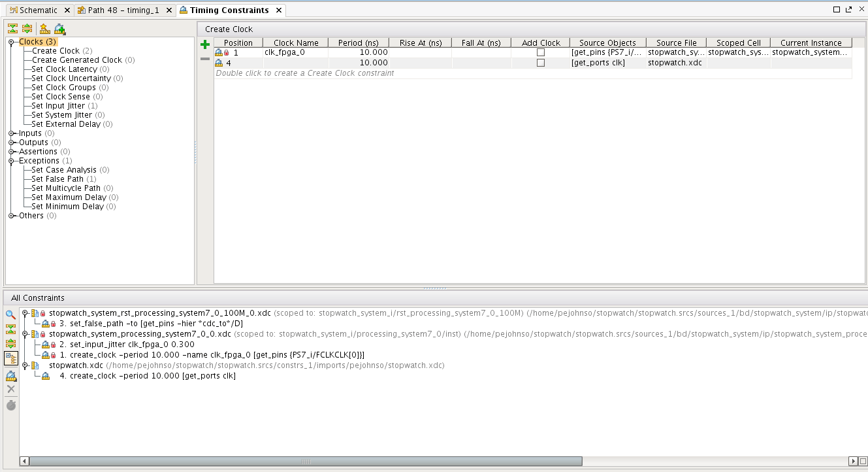This screenshot has width=868, height=472.
Task: Click the Path 48 tab icon
Action: pos(81,10)
